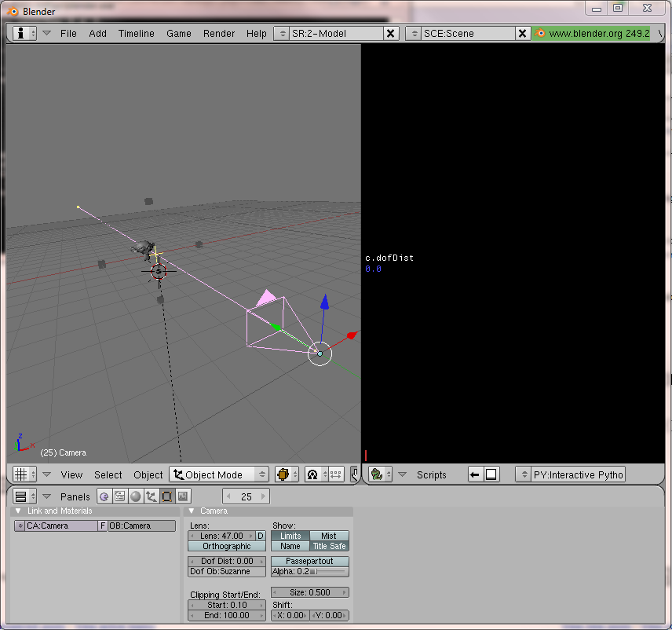Switch to the Script buttons context

click(x=120, y=496)
